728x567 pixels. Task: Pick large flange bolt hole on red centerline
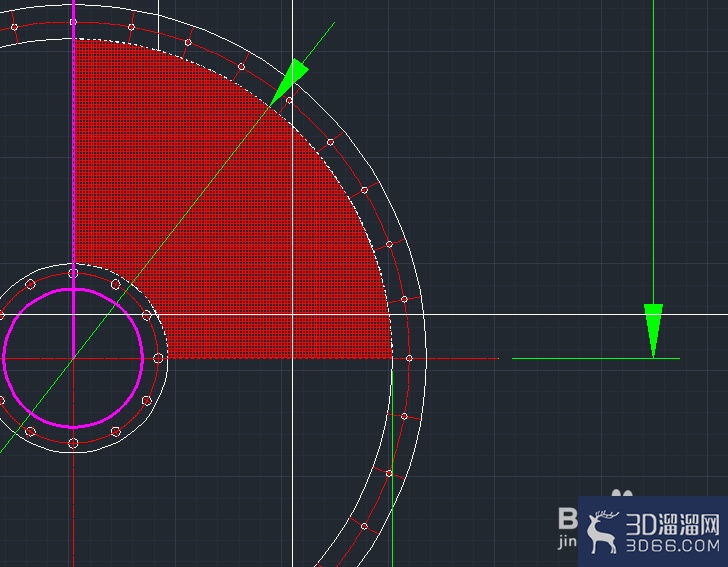click(409, 358)
